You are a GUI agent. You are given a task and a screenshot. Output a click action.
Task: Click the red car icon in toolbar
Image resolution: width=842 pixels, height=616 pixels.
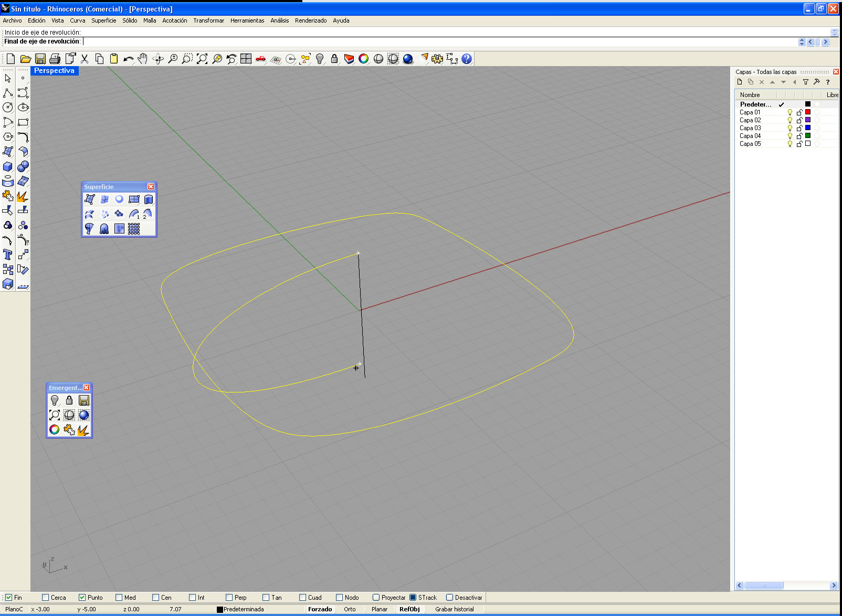(260, 59)
